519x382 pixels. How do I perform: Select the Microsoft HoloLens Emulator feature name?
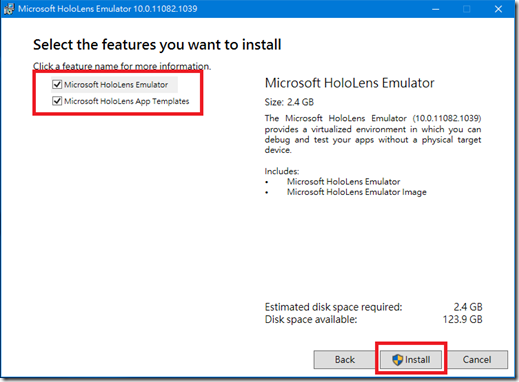pos(116,85)
